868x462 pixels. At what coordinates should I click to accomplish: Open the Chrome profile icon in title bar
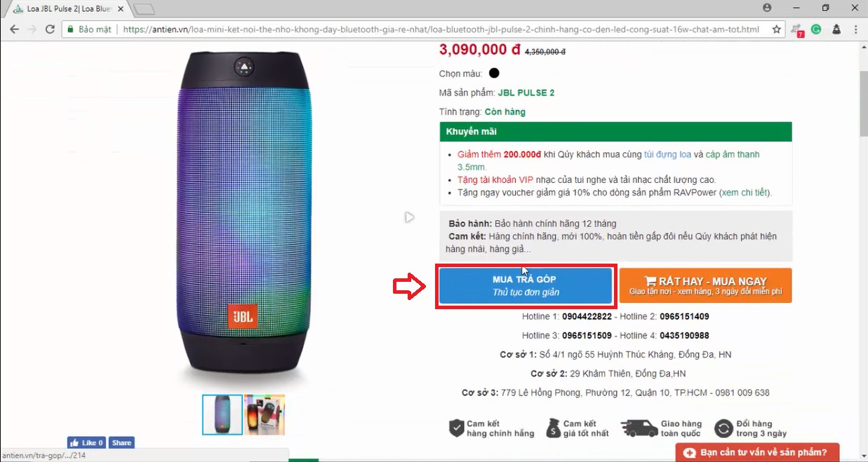(x=767, y=8)
